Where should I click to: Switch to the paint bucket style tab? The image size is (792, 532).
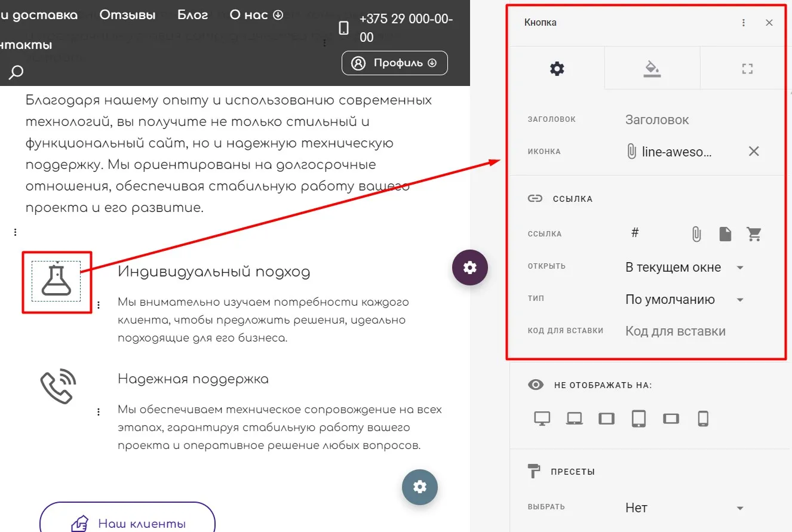(x=652, y=68)
